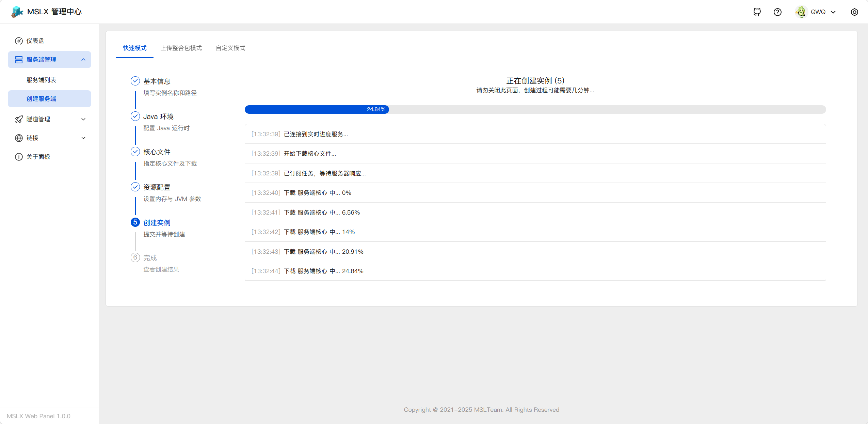The height and width of the screenshot is (424, 868).
Task: Open the settings hexagon icon at top right
Action: pyautogui.click(x=854, y=12)
